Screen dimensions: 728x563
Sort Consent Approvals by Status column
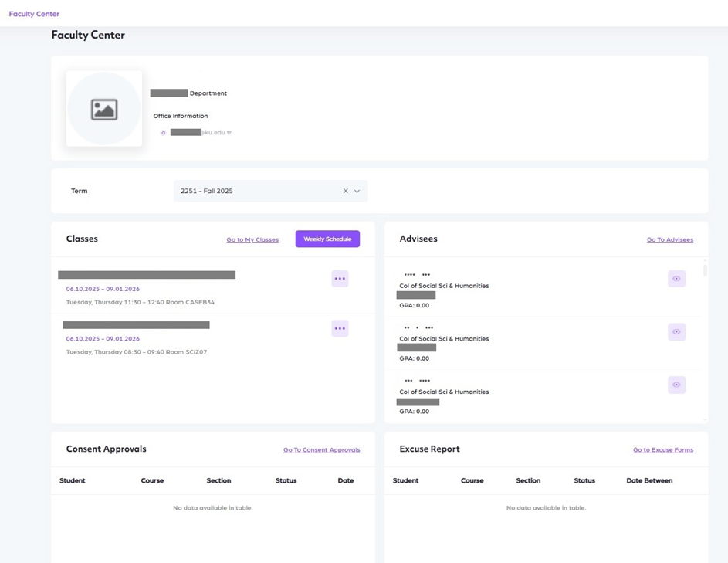pos(286,480)
